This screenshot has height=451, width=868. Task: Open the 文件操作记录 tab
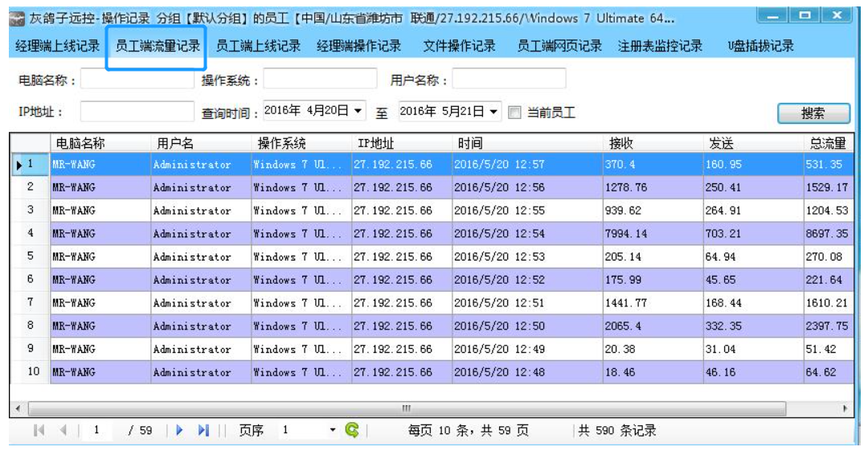pyautogui.click(x=459, y=47)
